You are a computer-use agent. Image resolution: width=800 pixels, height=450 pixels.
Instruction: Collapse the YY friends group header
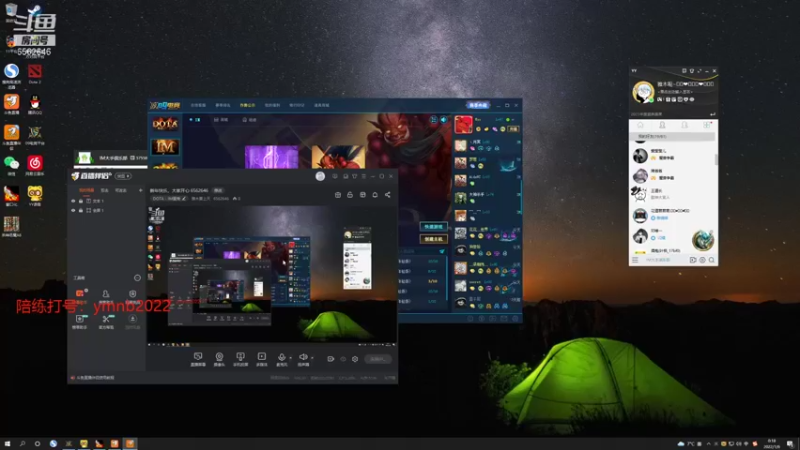pyautogui.click(x=672, y=136)
